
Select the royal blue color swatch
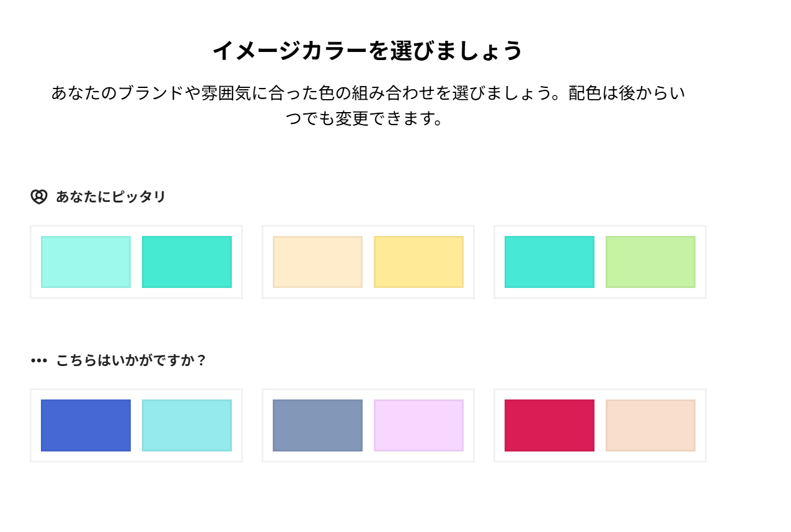(86, 425)
